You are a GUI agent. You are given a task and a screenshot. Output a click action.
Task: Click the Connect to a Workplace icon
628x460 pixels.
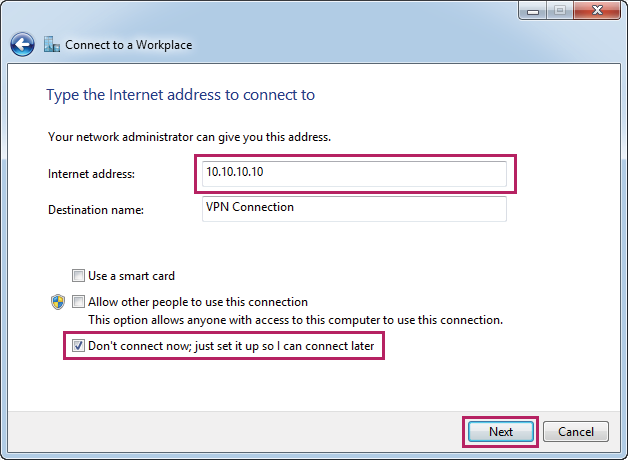(x=52, y=44)
